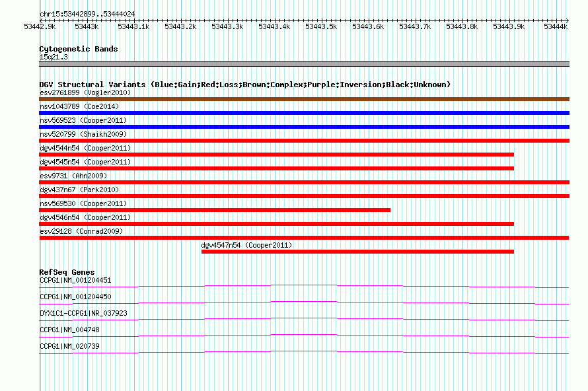
Task: Click the 53443.5k ruler position marker
Action: tap(321, 26)
